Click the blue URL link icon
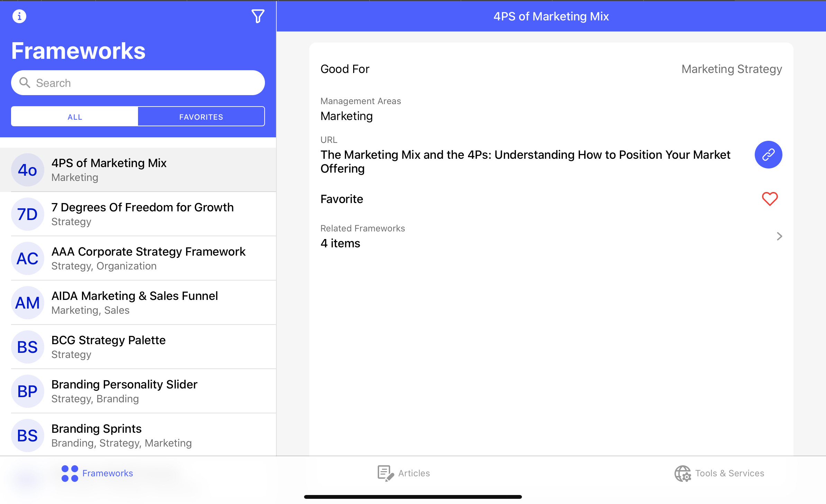 point(768,155)
